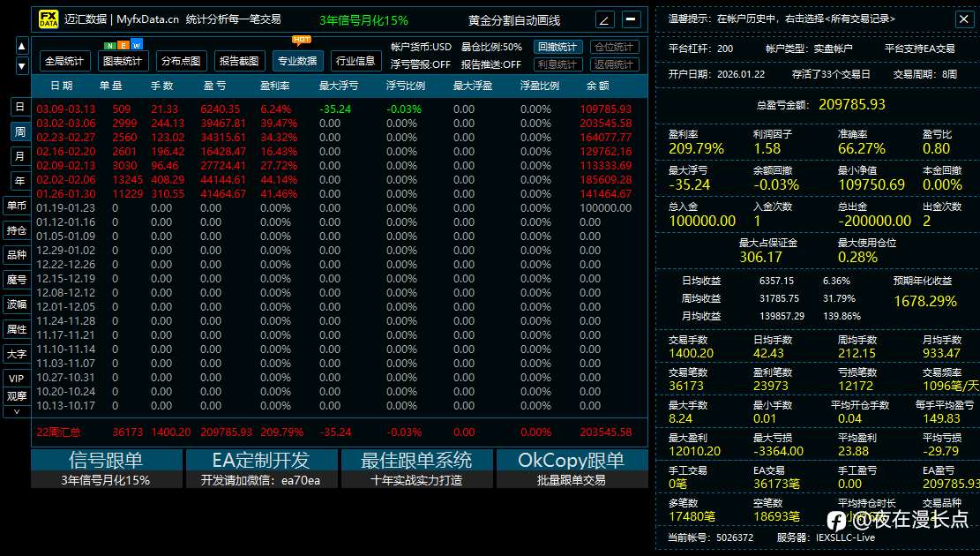Open 观摩 observe sidebar item
980x556 pixels.
pyautogui.click(x=17, y=396)
